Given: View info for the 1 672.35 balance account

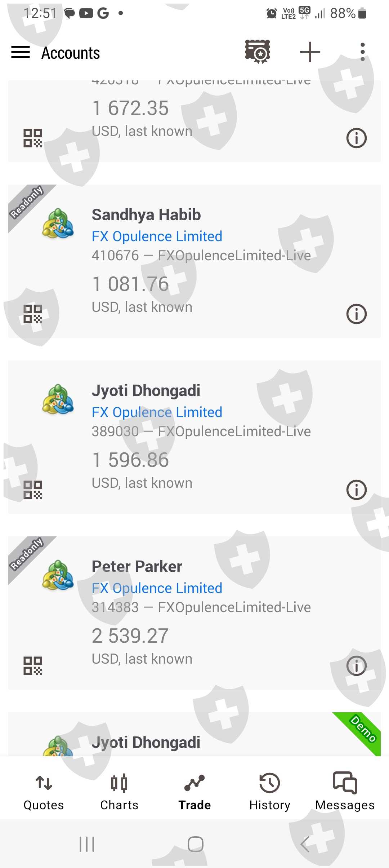Looking at the screenshot, I should tap(356, 138).
